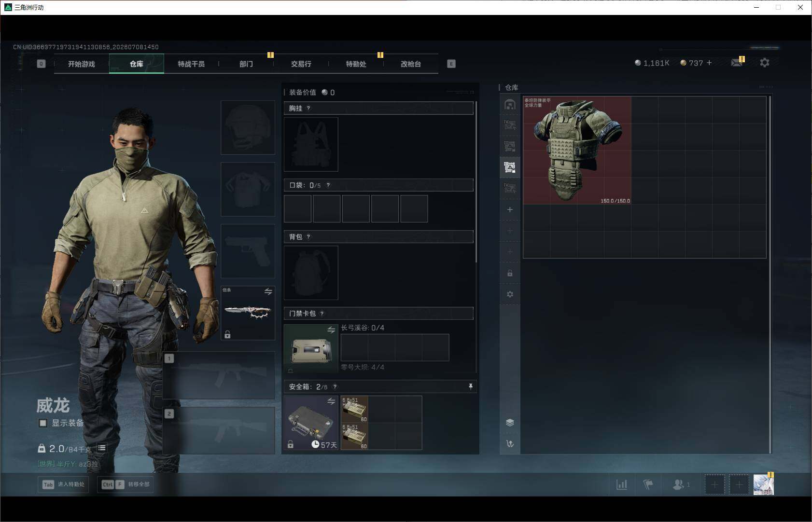
Task: Click the 转移全部 button
Action: [126, 484]
